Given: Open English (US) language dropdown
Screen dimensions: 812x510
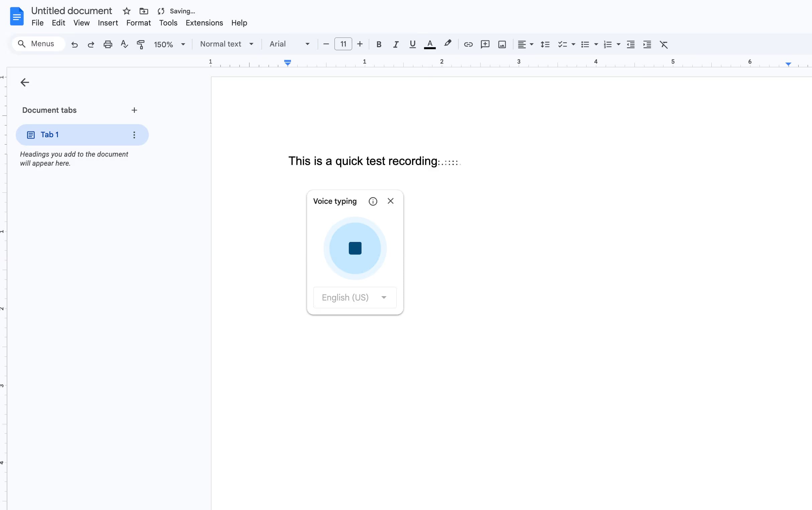Looking at the screenshot, I should (x=355, y=297).
